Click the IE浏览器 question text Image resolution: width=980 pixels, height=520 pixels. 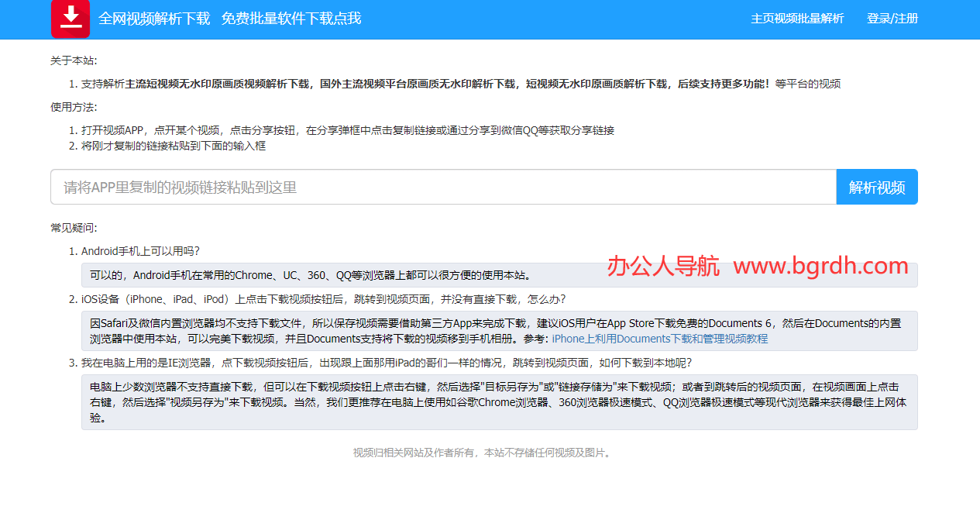[x=386, y=363]
